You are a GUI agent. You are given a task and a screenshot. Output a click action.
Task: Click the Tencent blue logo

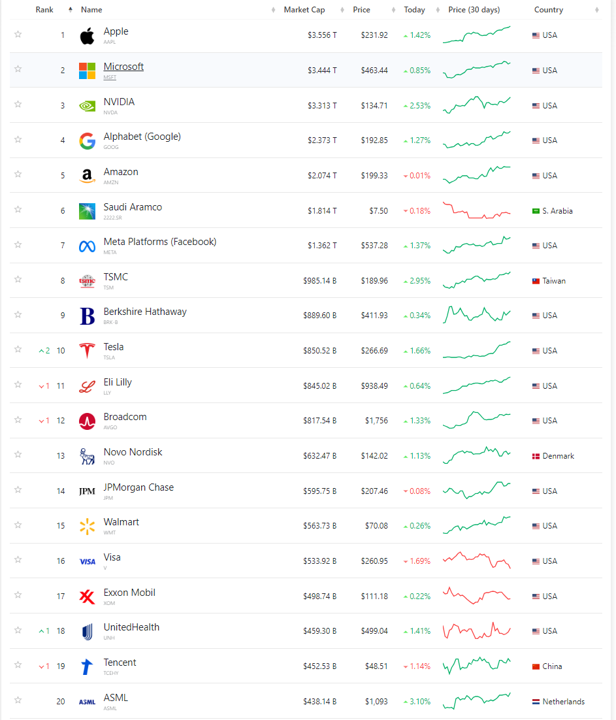(x=87, y=667)
